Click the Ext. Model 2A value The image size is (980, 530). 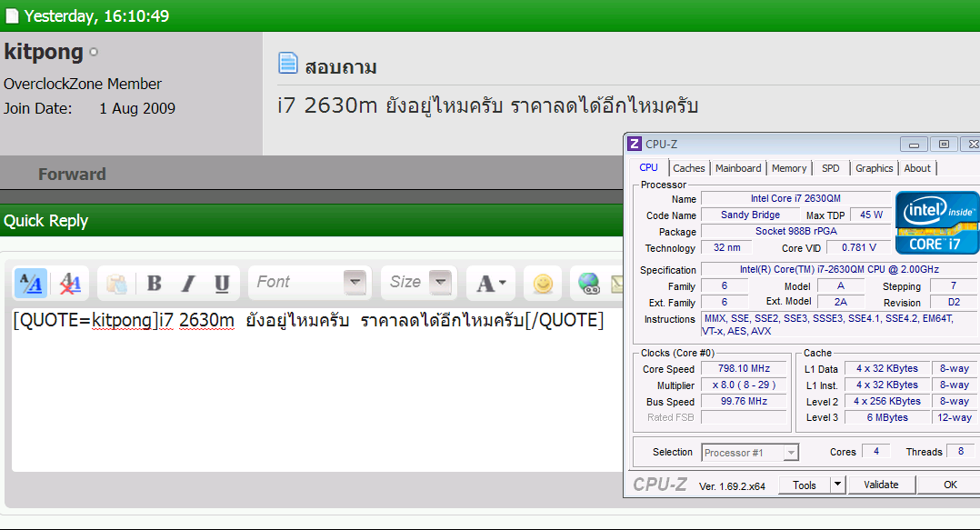point(841,302)
